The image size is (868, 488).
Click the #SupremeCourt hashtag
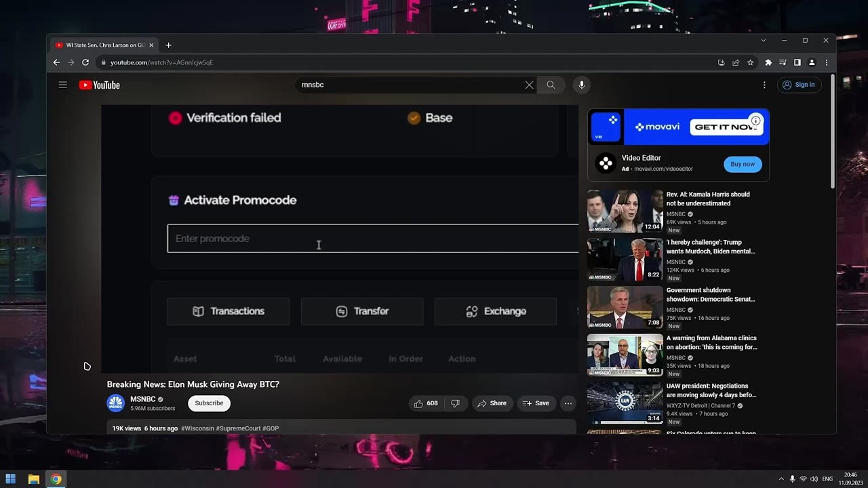point(238,428)
